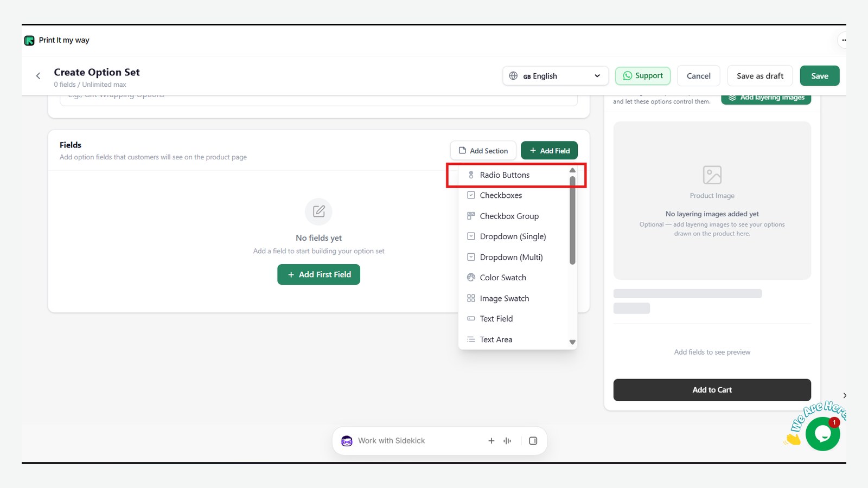Save the option set
This screenshot has width=868, height=488.
pos(820,76)
